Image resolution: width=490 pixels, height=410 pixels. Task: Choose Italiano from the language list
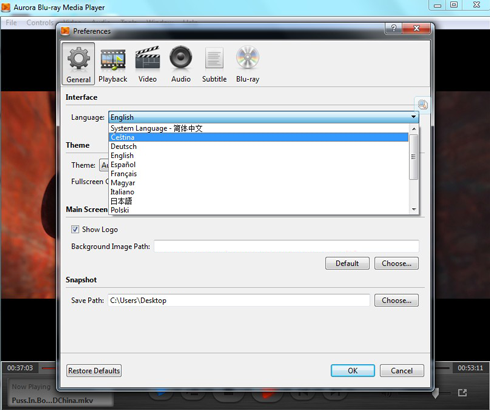(258, 192)
